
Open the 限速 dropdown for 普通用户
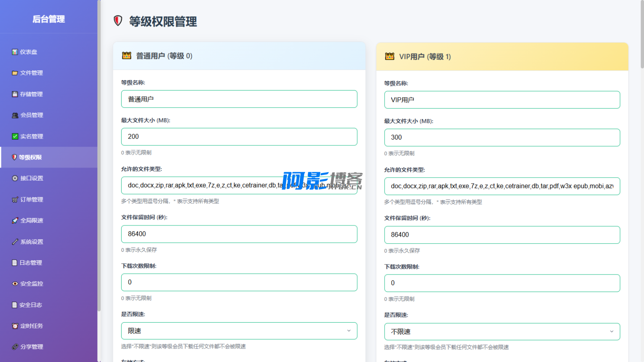[x=239, y=331]
